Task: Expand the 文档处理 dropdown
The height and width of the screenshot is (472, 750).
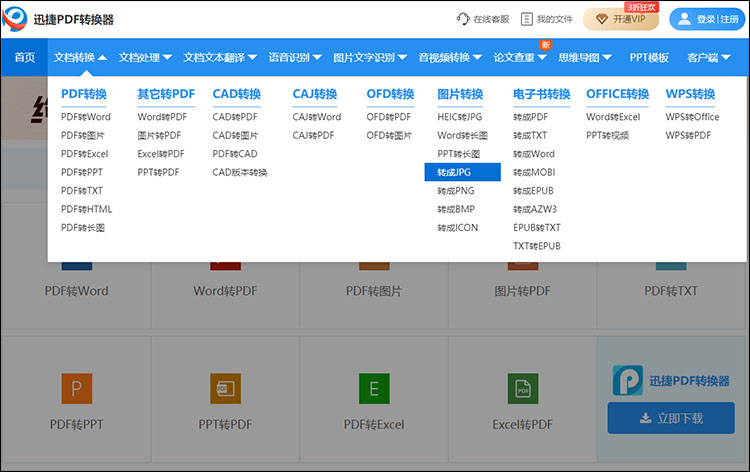Action: coord(145,57)
